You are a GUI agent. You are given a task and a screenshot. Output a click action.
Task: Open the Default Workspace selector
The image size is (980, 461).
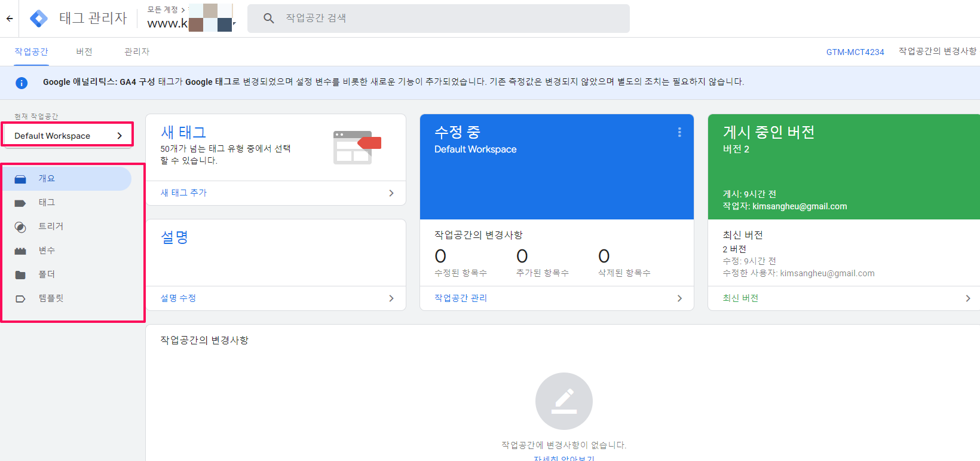tap(68, 136)
